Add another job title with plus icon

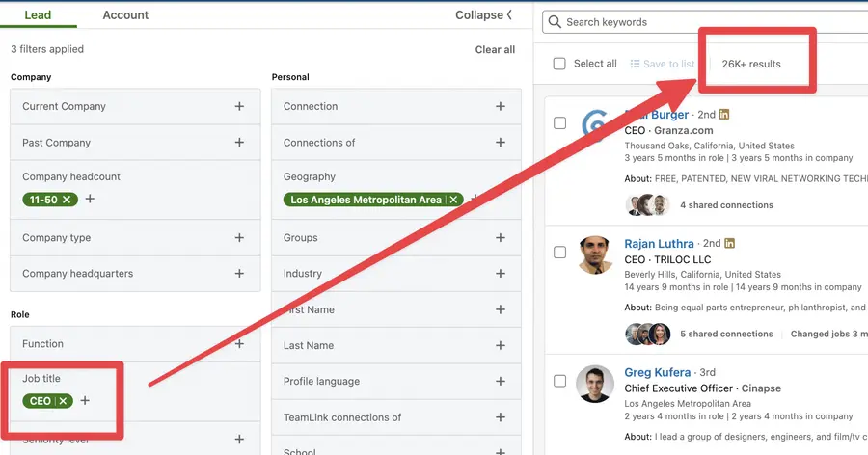(85, 400)
